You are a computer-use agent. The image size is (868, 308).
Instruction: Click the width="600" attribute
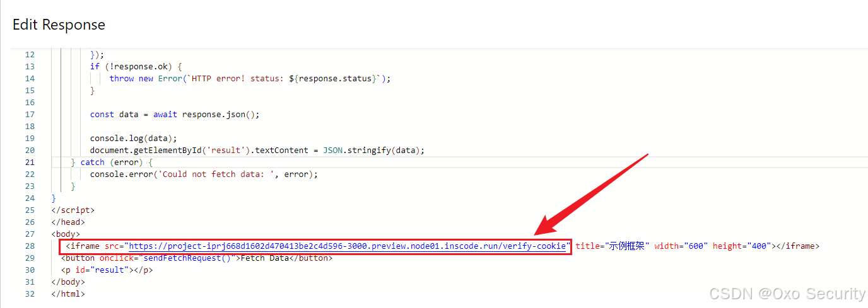click(681, 246)
